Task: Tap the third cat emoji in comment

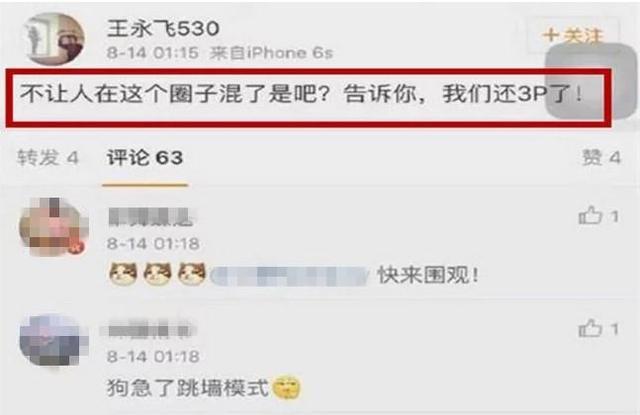Action: (x=192, y=274)
